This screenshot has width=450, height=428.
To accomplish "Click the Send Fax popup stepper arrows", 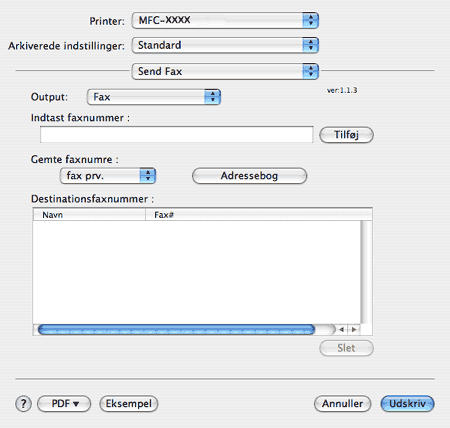I will click(x=310, y=71).
